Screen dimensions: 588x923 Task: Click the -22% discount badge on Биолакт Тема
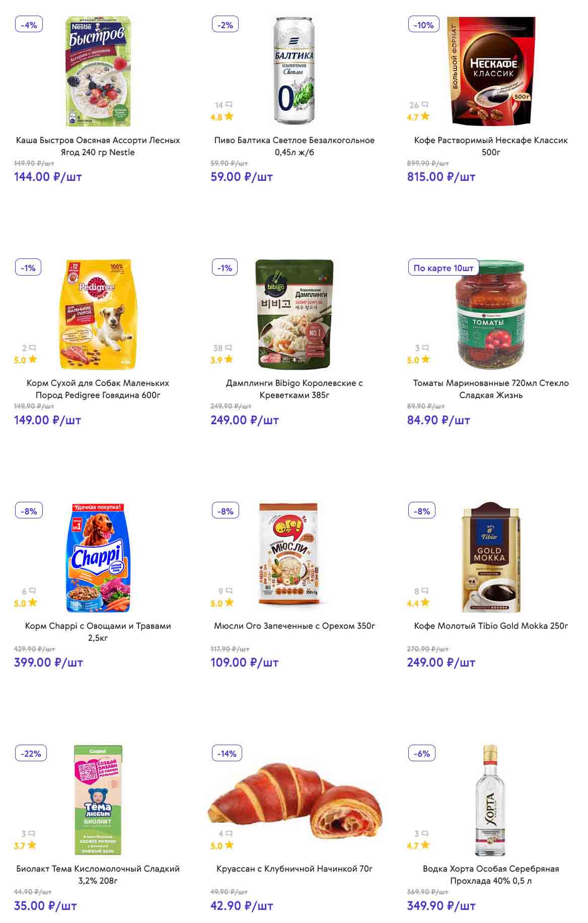tap(31, 754)
